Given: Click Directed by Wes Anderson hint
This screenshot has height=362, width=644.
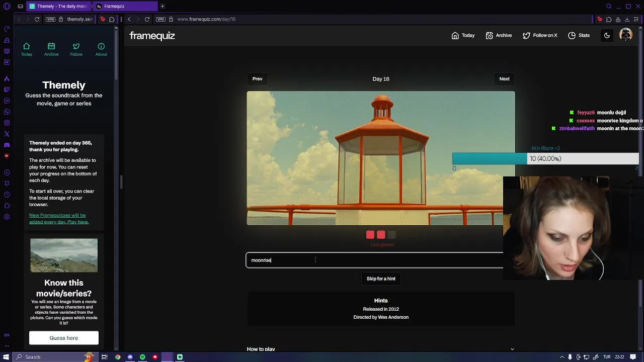Looking at the screenshot, I should [x=381, y=317].
